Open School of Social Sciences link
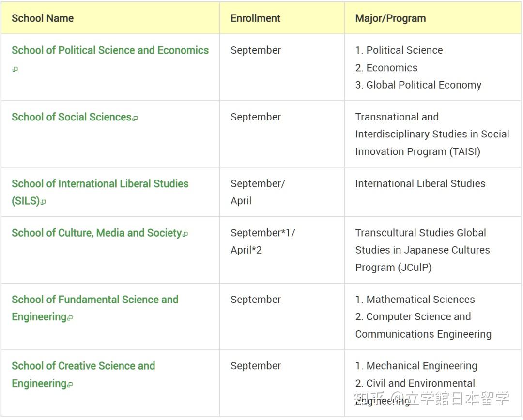The width and height of the screenshot is (523, 420). (72, 117)
